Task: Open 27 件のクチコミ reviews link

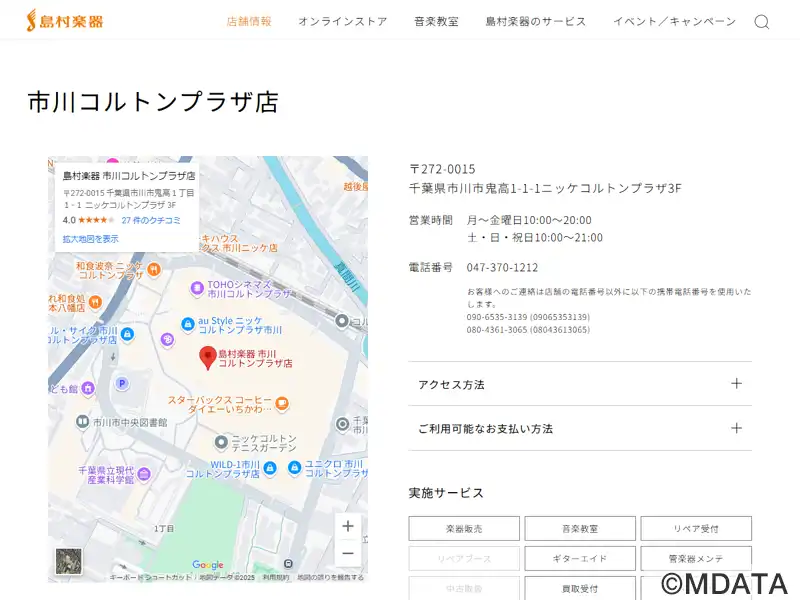Action: click(x=151, y=220)
